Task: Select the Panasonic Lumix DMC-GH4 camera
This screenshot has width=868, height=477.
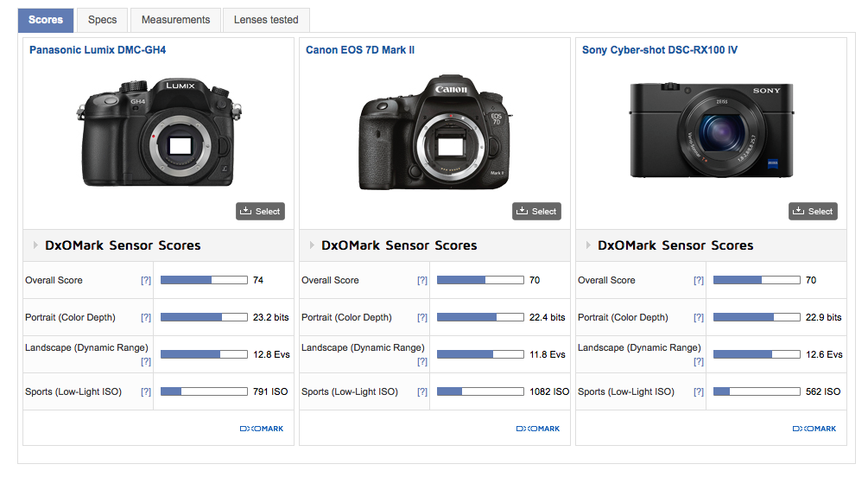Action: tap(260, 211)
